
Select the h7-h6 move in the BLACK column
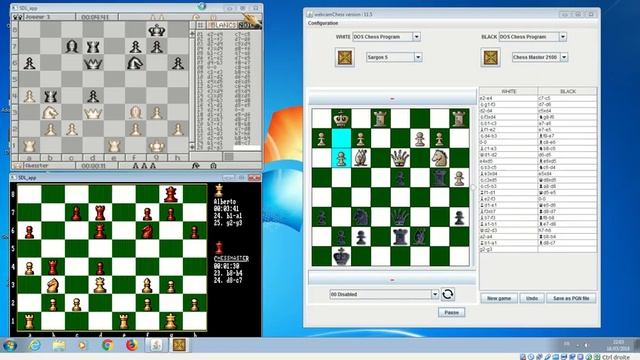pos(567,230)
